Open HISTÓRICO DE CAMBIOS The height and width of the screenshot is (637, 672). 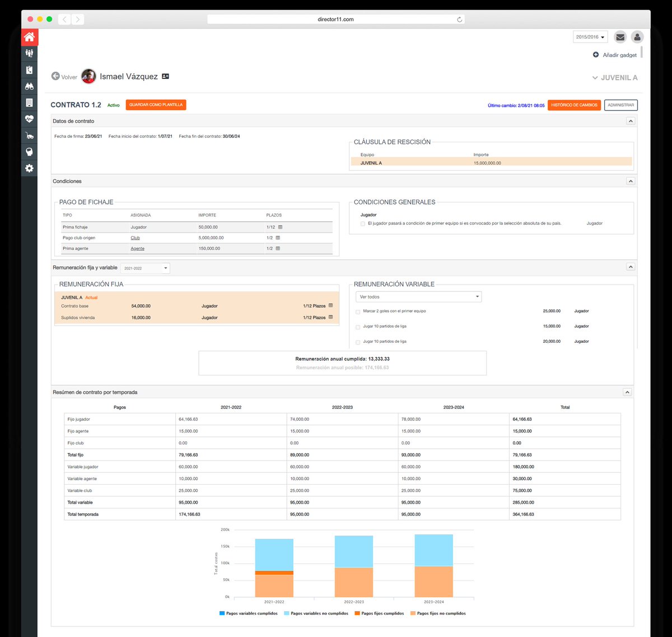(573, 105)
